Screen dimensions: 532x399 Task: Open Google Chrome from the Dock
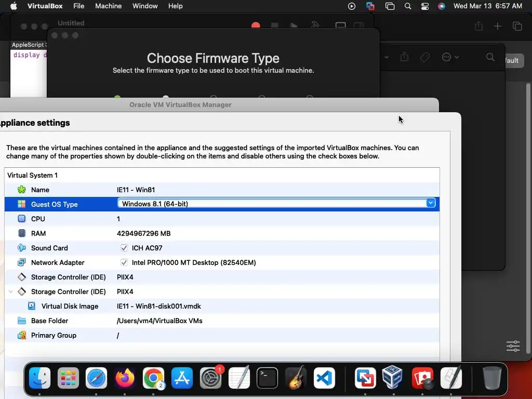[x=153, y=378]
